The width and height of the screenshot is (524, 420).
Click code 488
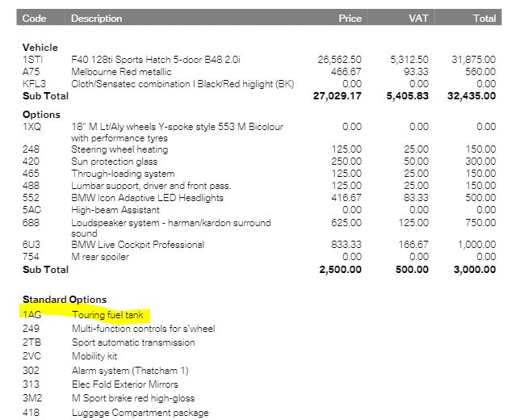31,185
